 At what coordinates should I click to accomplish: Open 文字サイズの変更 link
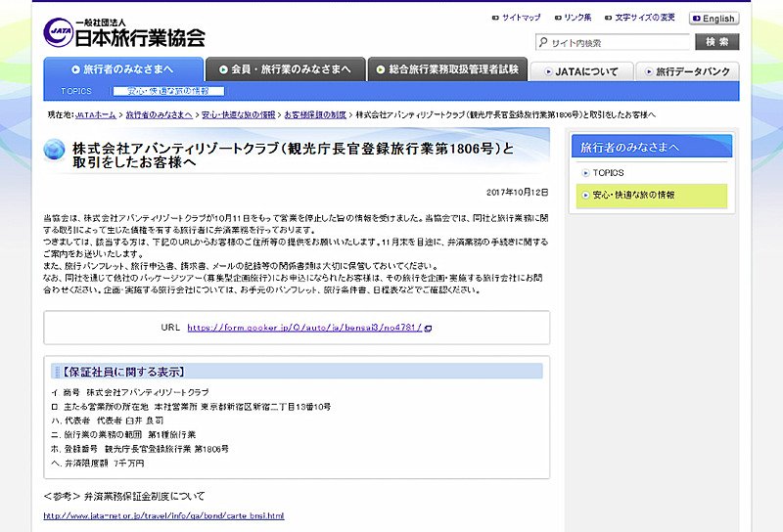(x=645, y=18)
